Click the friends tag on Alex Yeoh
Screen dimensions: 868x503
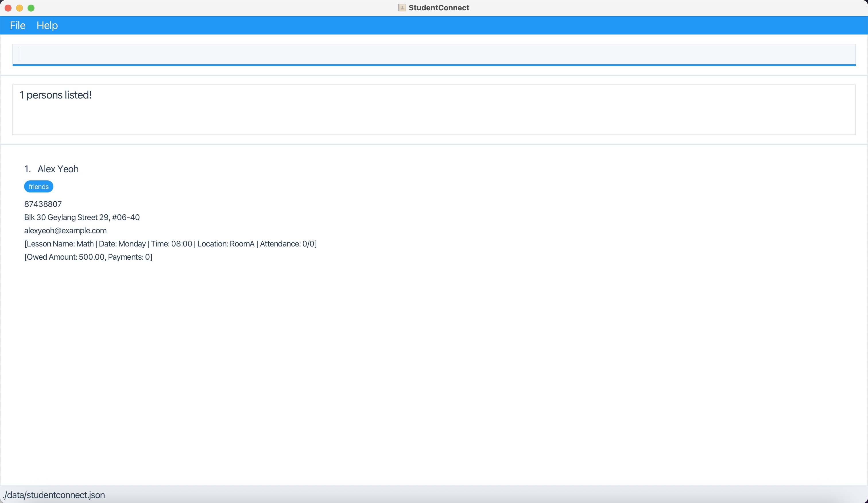[38, 186]
